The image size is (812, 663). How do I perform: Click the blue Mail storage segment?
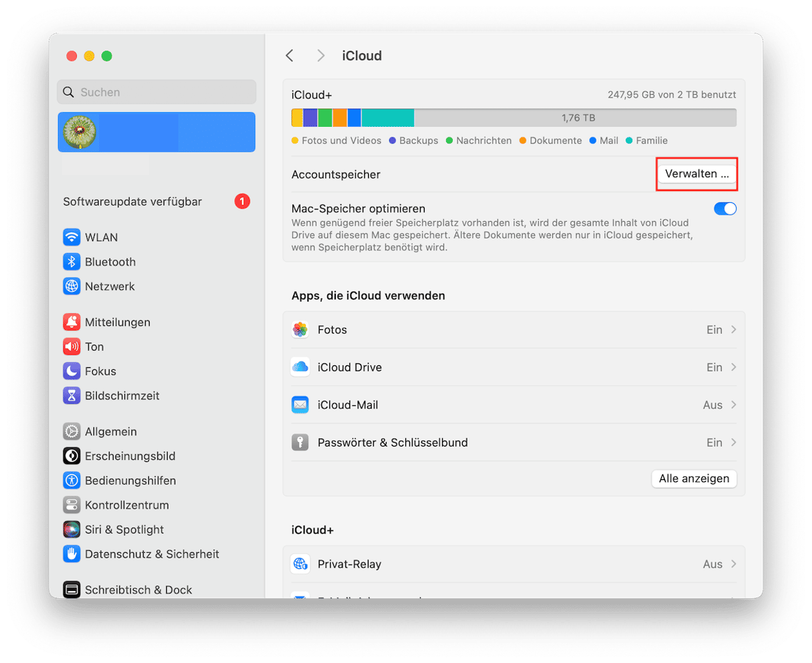[355, 118]
